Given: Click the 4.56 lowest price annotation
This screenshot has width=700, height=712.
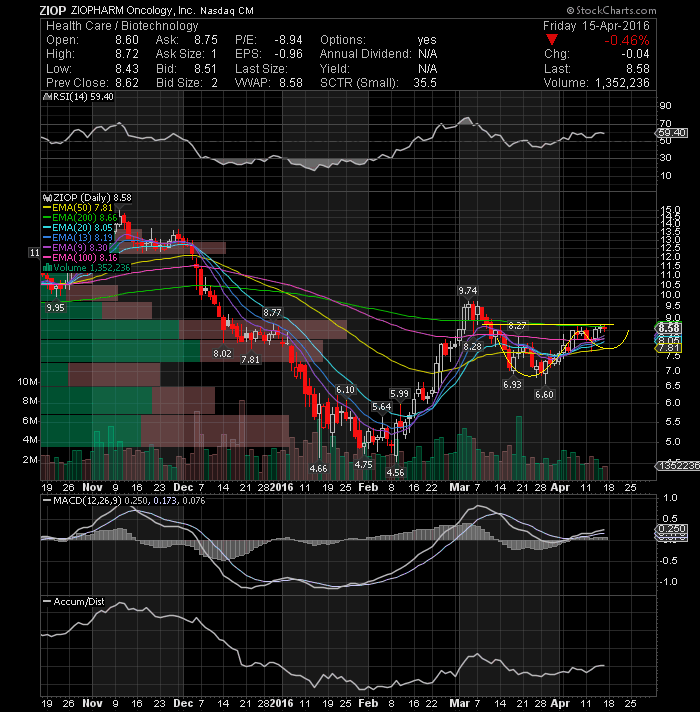Looking at the screenshot, I should click(395, 472).
